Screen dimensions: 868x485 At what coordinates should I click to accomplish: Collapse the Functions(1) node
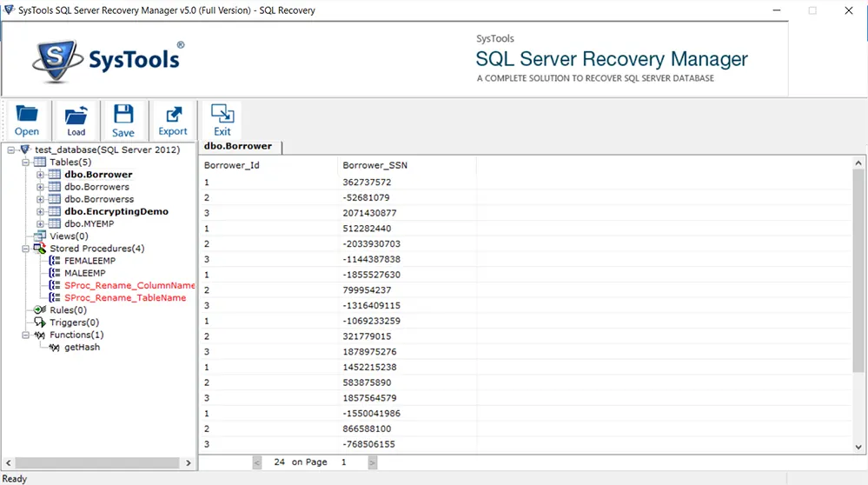tap(25, 335)
